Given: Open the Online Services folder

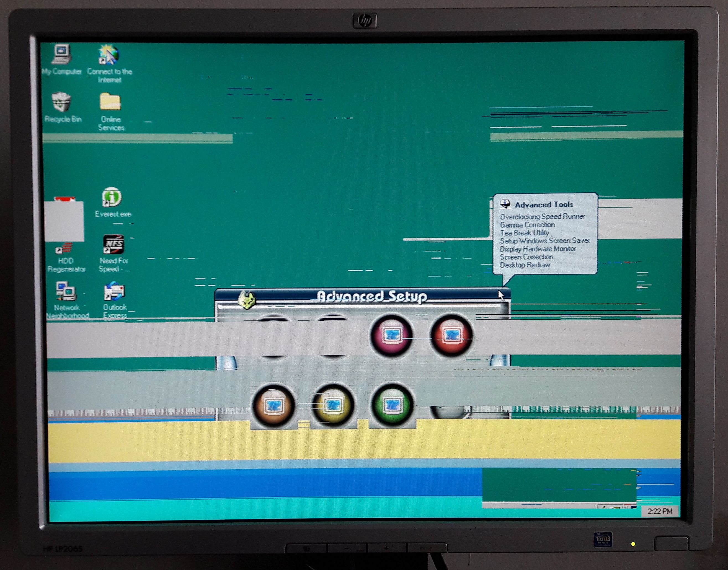Looking at the screenshot, I should click(x=110, y=102).
